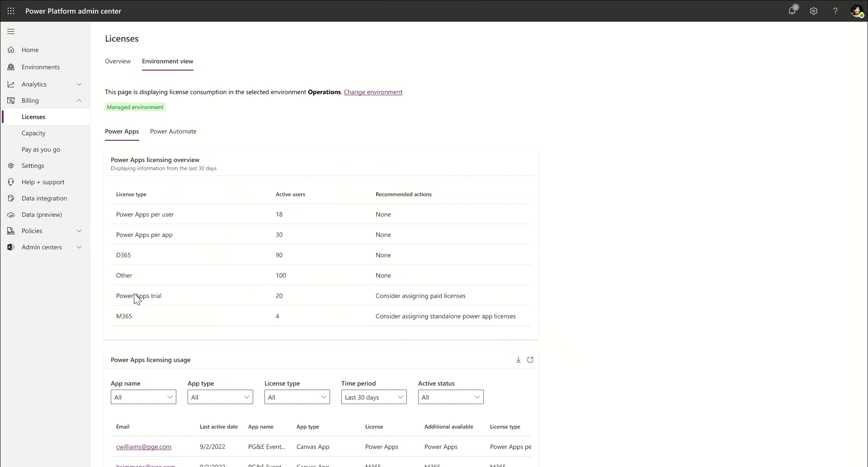This screenshot has height=467, width=868.
Task: Open the App name filter dropdown
Action: [143, 397]
